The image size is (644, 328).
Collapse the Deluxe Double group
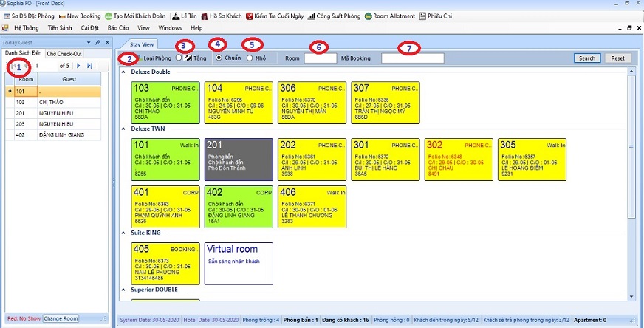123,72
